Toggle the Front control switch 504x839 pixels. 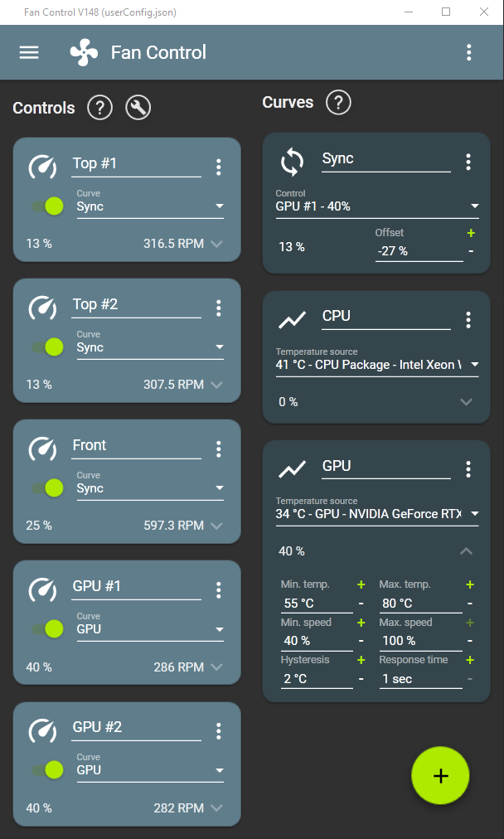coord(47,487)
